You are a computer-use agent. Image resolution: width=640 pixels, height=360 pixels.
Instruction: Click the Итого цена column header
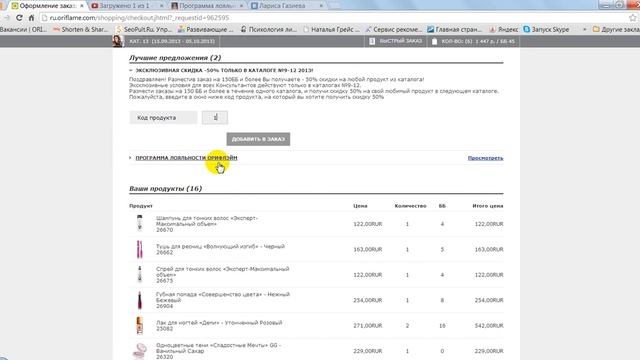pyautogui.click(x=488, y=206)
